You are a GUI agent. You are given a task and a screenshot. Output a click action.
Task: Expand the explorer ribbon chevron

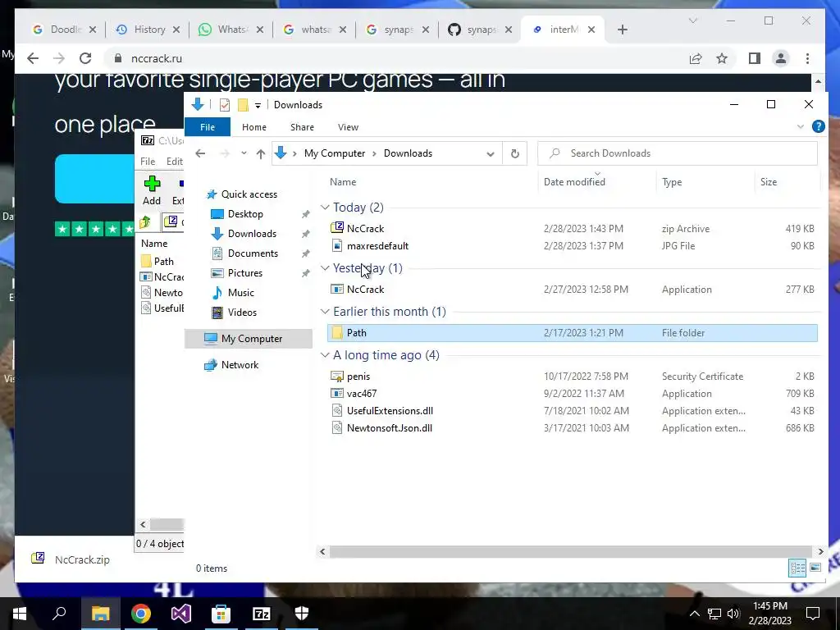(801, 126)
